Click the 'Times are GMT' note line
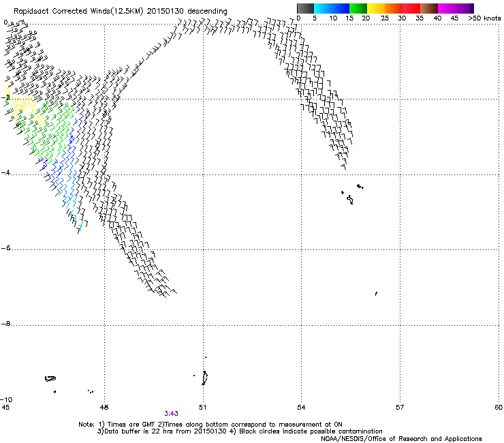Screen dimensions: 504x443 (210, 425)
